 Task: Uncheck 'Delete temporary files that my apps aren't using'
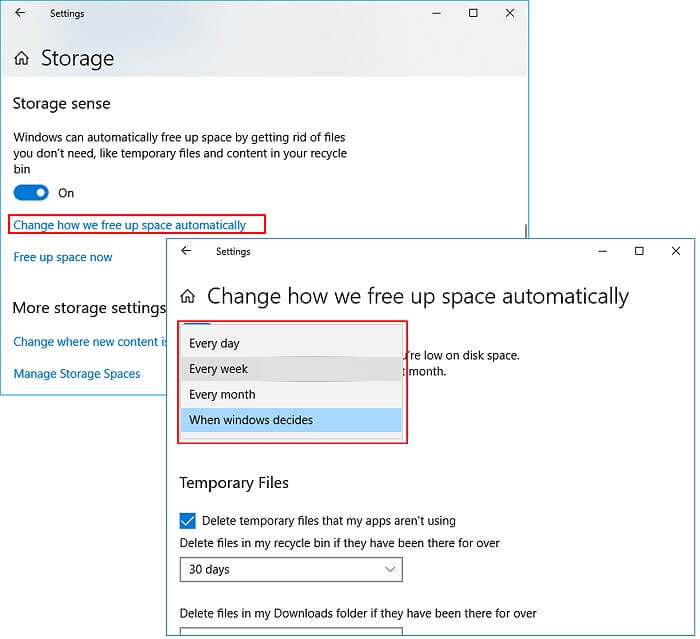coord(188,520)
